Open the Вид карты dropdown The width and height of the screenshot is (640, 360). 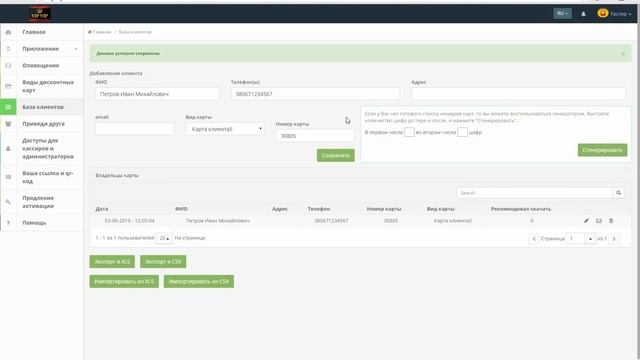(x=224, y=129)
